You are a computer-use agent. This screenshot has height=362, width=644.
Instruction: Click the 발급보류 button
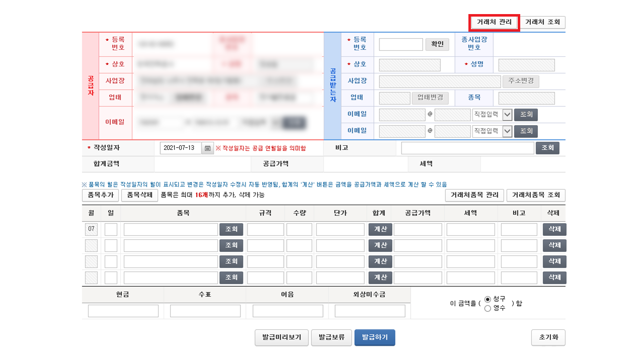[x=332, y=338]
